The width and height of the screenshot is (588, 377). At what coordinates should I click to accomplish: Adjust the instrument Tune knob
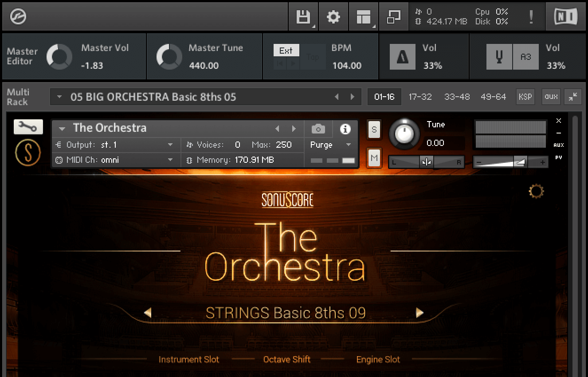click(404, 134)
